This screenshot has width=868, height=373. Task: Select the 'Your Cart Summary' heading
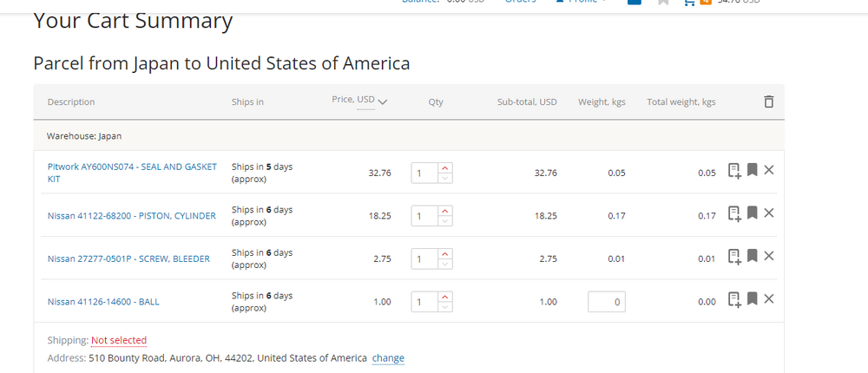133,21
